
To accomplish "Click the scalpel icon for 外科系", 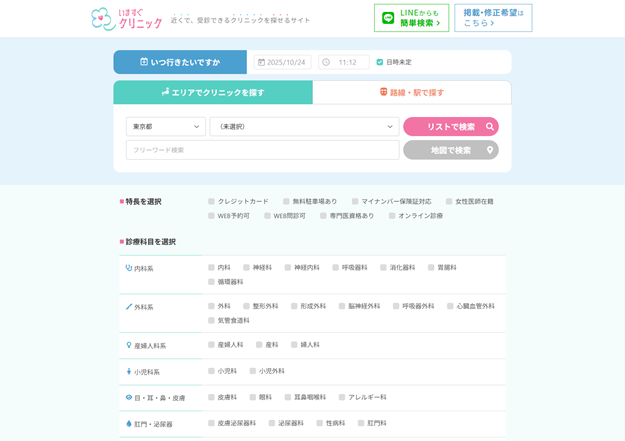I will 128,307.
